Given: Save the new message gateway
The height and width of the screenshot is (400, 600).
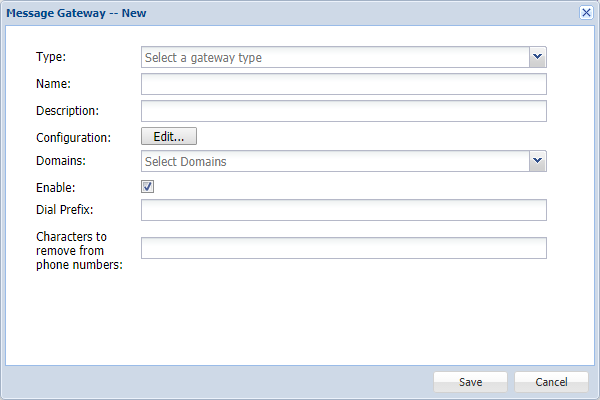Looking at the screenshot, I should click(x=471, y=382).
